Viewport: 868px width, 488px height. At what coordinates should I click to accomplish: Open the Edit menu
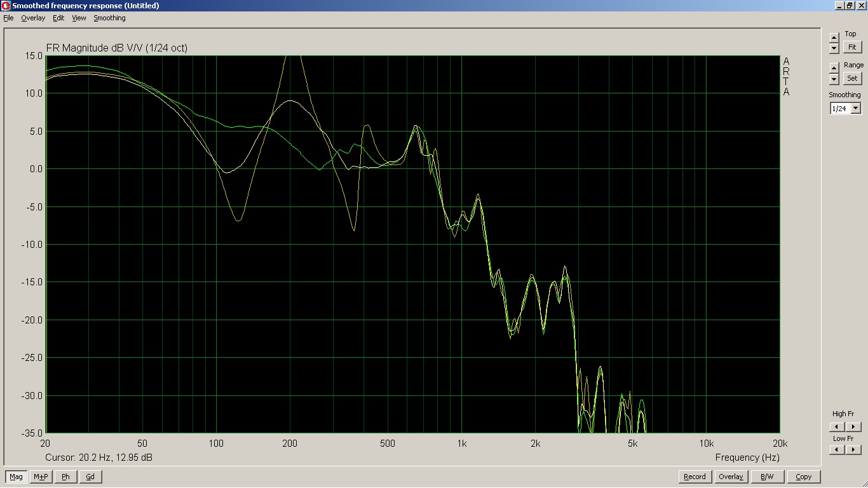click(58, 18)
